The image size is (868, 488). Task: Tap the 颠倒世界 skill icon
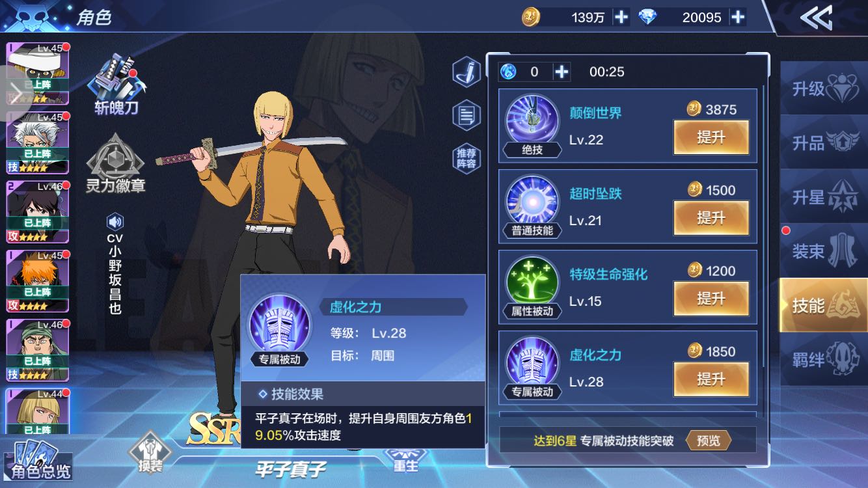[532, 121]
